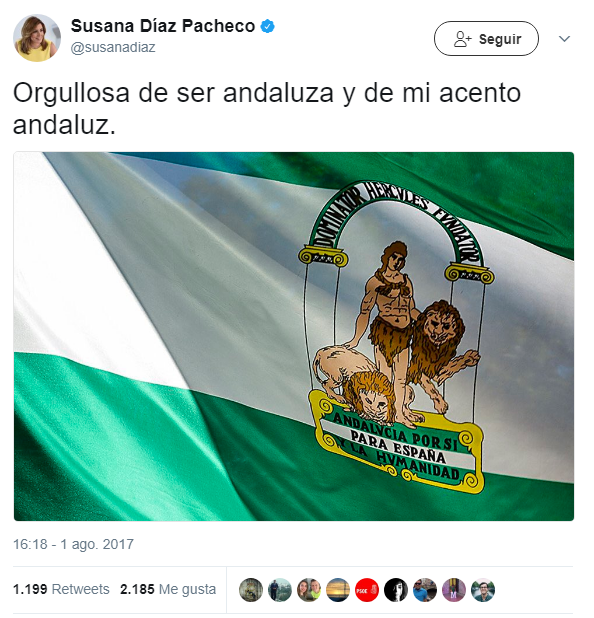Click the tweet text about acento andaluz
This screenshot has width=594, height=618.
click(267, 109)
